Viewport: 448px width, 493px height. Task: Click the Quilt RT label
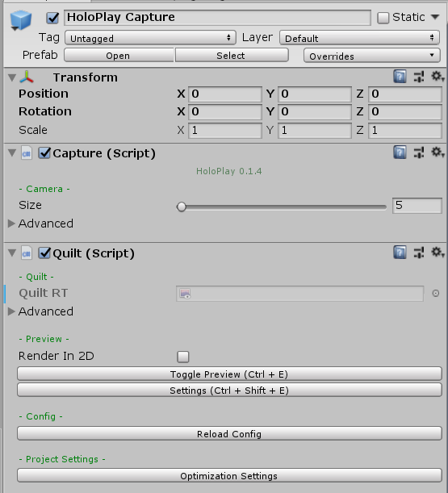click(43, 293)
